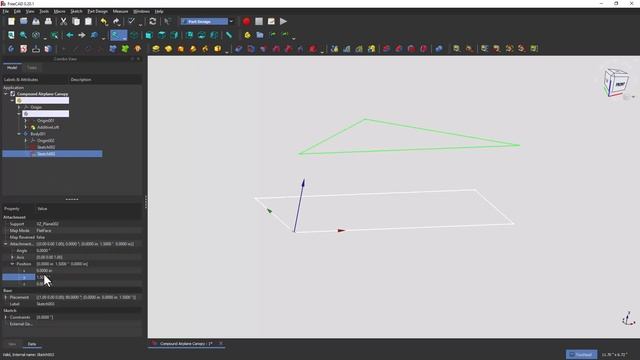Switch to the Tasks tab
The height and width of the screenshot is (360, 640).
32,68
